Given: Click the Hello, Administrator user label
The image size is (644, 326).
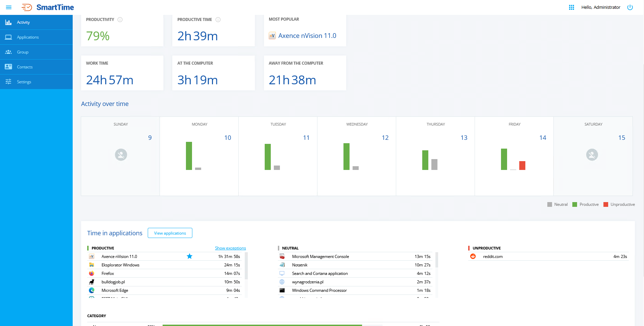Looking at the screenshot, I should coord(600,7).
